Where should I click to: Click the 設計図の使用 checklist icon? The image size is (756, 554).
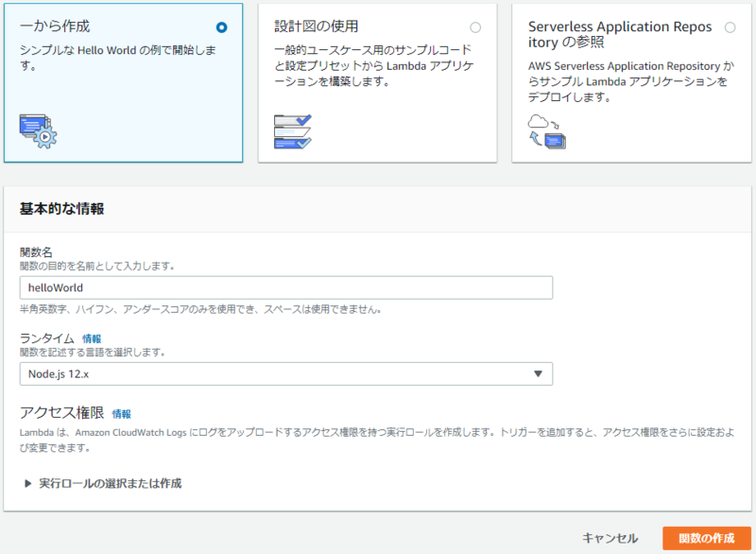(x=293, y=131)
